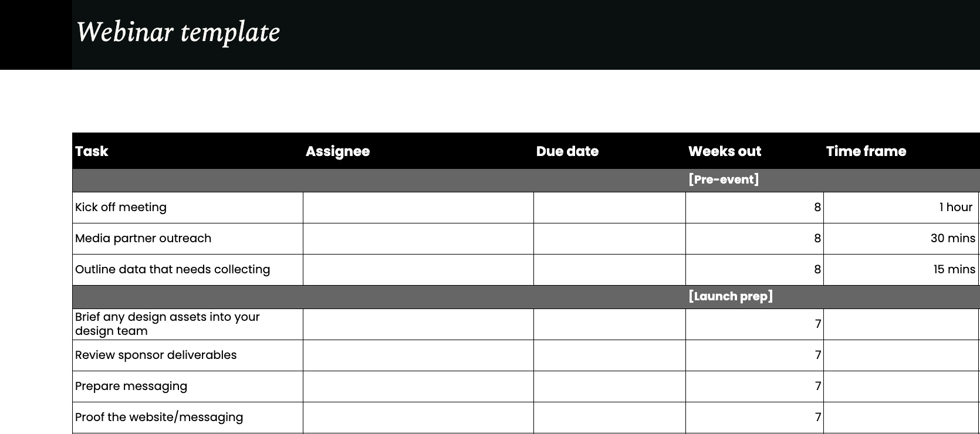The image size is (980, 434).
Task: Click the Webinar template title
Action: coord(178,32)
